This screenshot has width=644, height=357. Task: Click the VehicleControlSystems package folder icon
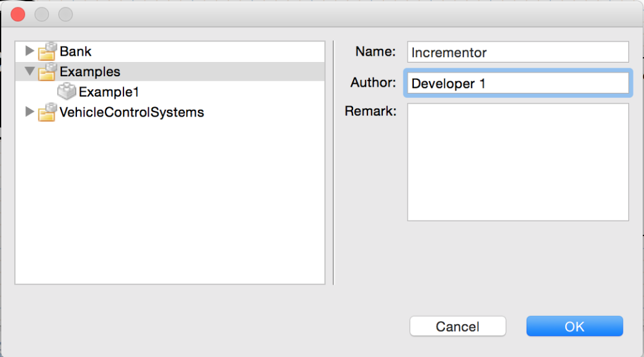click(x=47, y=112)
